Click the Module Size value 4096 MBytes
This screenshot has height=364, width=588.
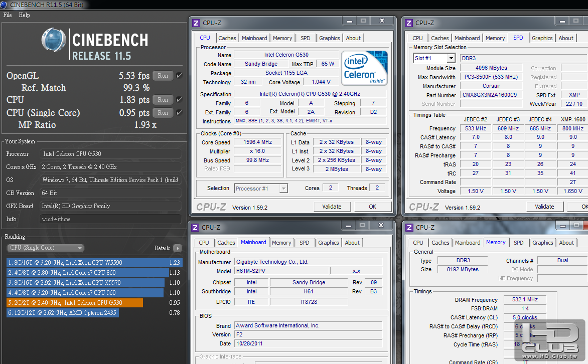point(491,68)
